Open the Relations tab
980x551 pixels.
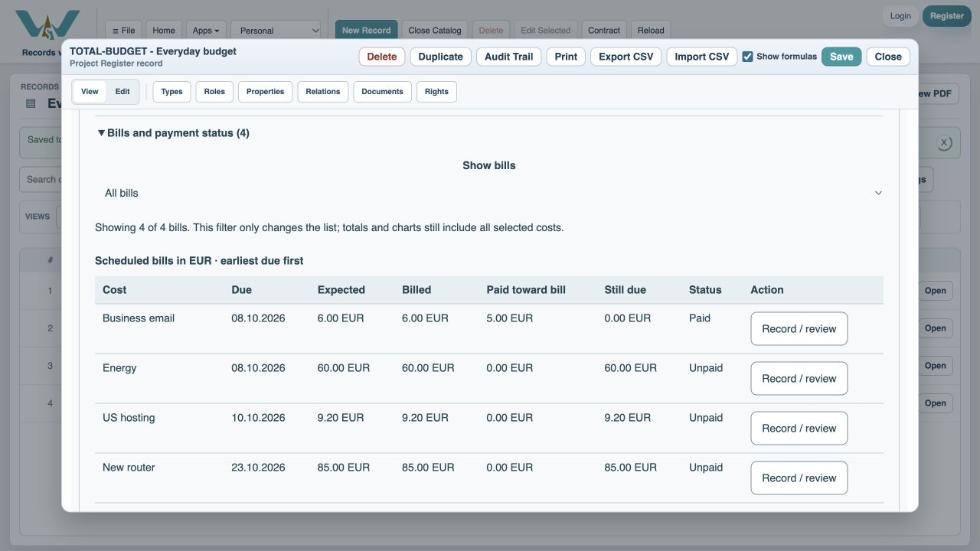pyautogui.click(x=323, y=92)
